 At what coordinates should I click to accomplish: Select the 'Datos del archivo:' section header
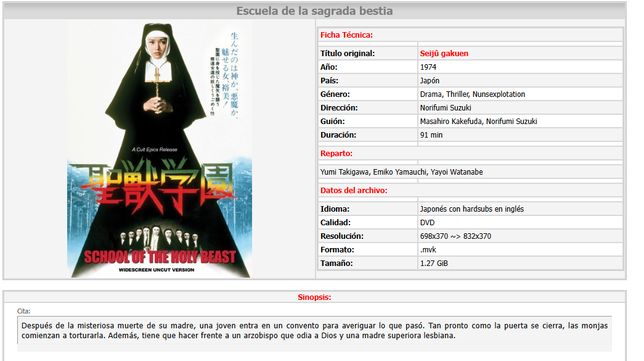[x=354, y=191]
